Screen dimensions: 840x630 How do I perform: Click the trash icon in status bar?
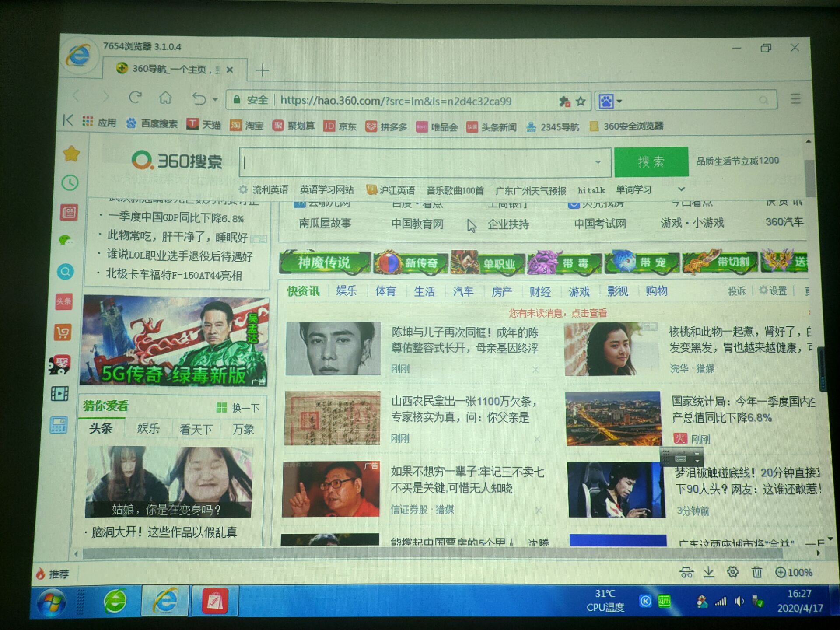coord(757,572)
